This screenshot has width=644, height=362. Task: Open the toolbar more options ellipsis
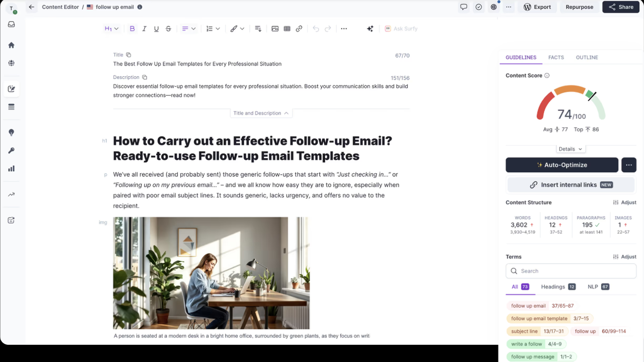(344, 28)
